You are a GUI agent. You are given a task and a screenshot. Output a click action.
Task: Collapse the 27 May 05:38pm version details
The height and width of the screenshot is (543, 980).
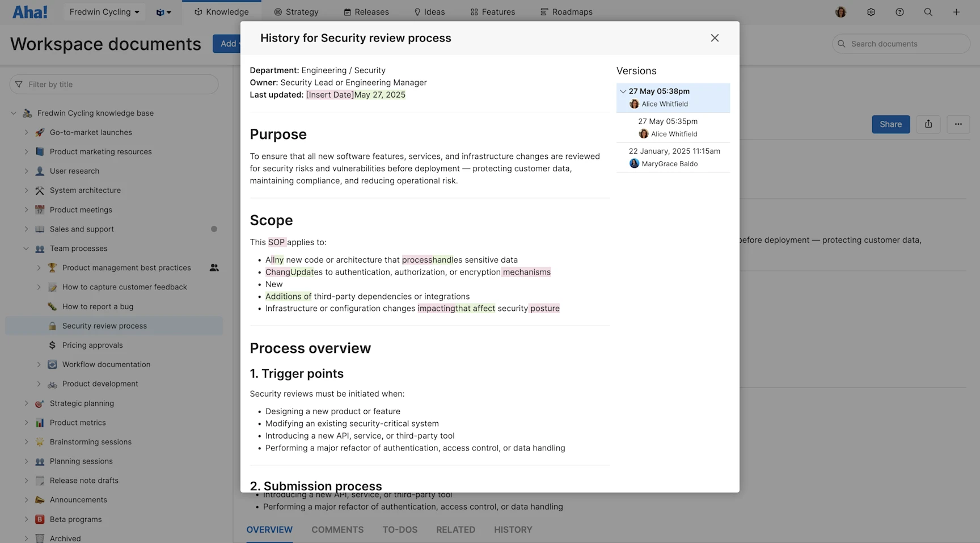point(623,91)
